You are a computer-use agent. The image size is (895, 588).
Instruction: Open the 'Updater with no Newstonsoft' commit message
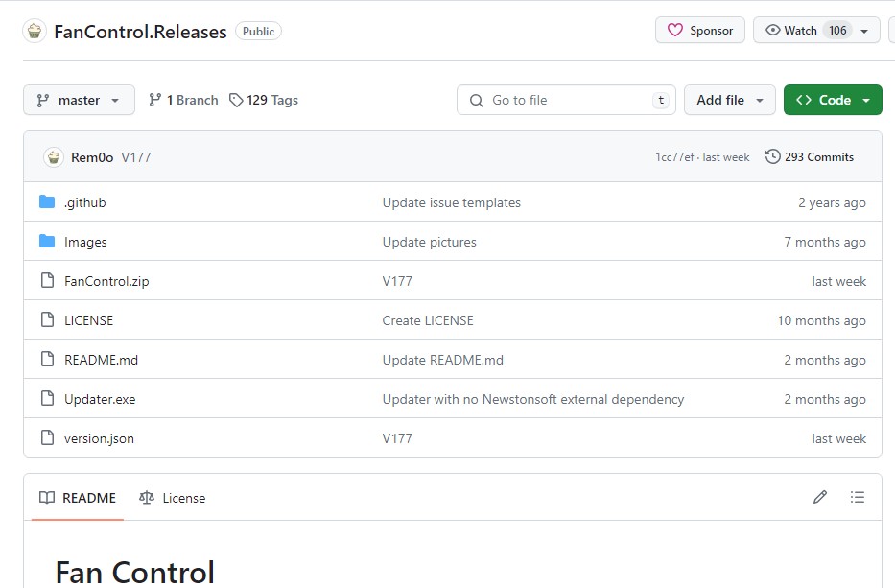[533, 399]
